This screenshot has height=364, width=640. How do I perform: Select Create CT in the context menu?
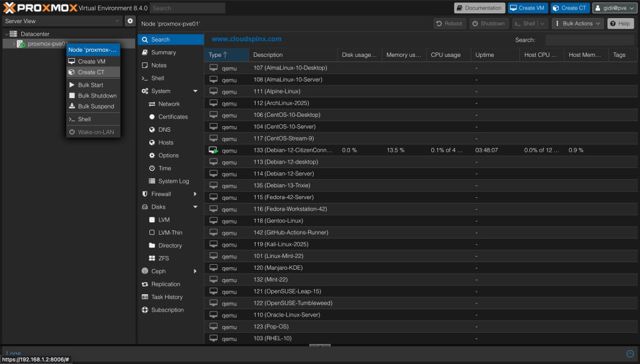[x=91, y=72]
